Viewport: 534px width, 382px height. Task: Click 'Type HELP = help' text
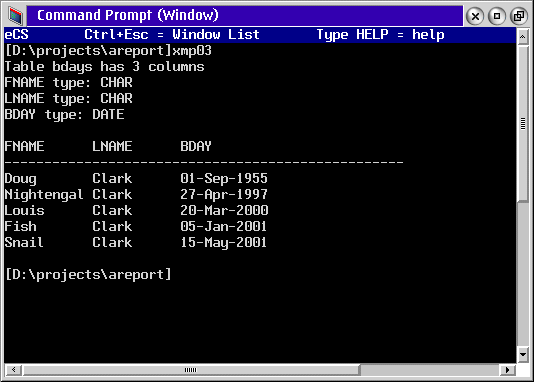pyautogui.click(x=380, y=35)
